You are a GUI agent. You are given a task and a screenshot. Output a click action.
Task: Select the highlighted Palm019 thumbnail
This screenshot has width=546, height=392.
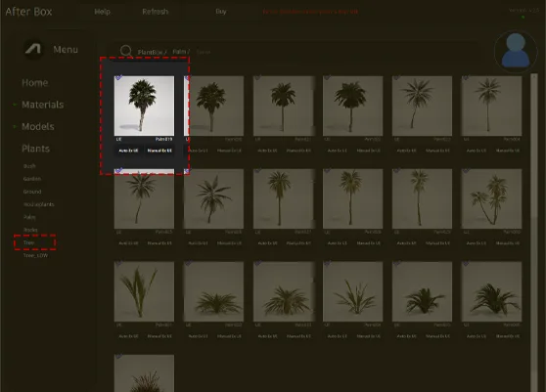[x=144, y=106]
